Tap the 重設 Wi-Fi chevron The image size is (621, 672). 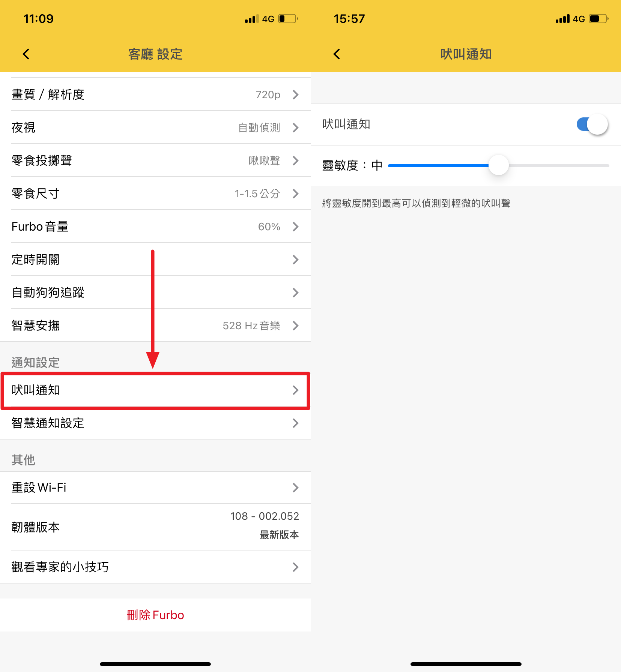(296, 487)
